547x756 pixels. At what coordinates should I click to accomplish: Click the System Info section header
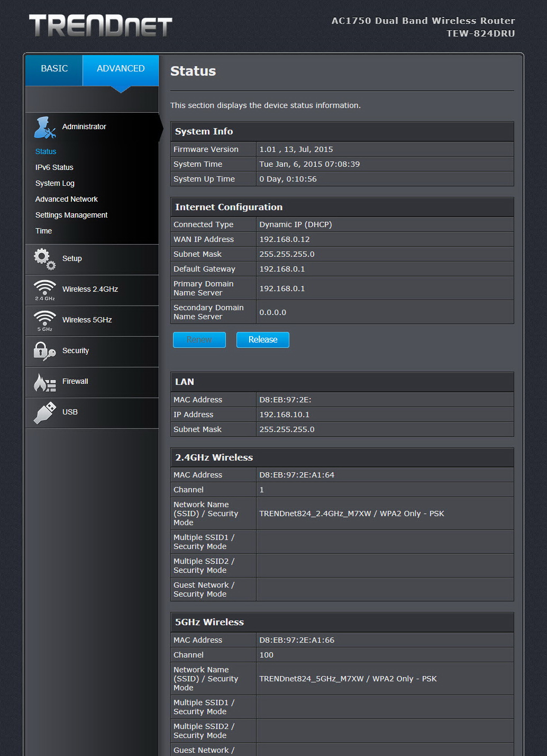coord(342,131)
